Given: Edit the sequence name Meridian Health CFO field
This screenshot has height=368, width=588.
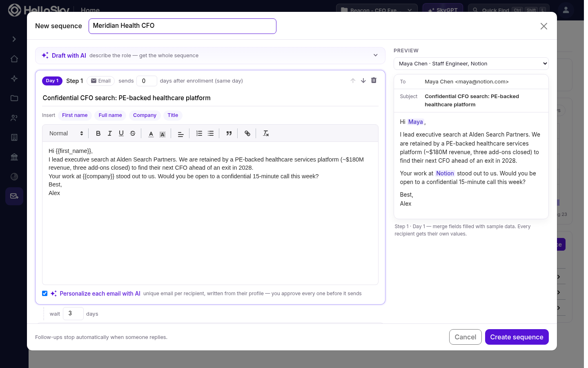Looking at the screenshot, I should 183,26.
